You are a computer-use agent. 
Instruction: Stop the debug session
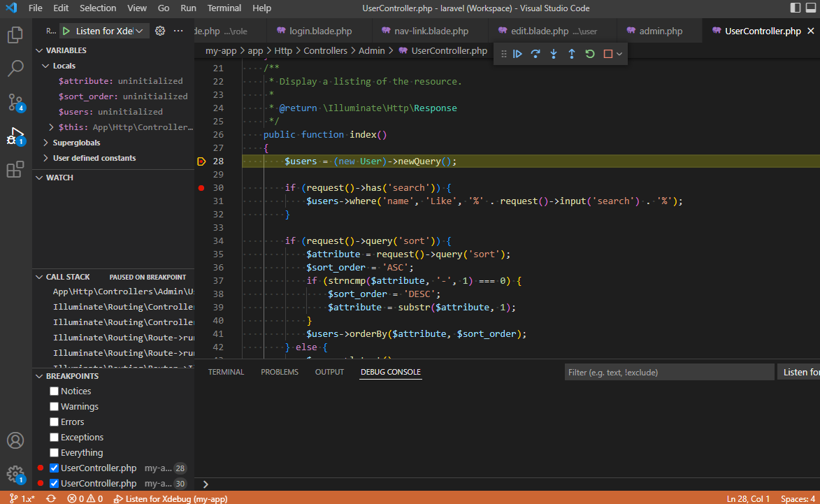[x=607, y=54]
